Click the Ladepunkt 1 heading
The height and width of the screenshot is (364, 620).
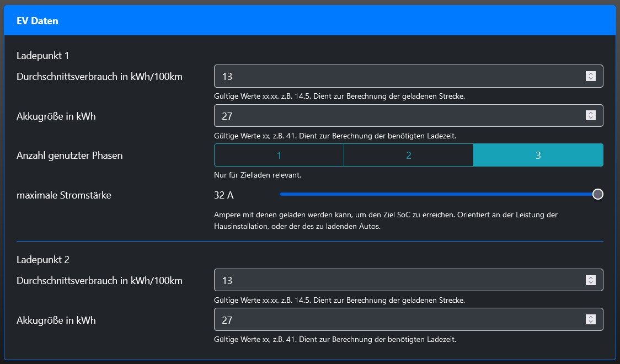click(x=42, y=56)
